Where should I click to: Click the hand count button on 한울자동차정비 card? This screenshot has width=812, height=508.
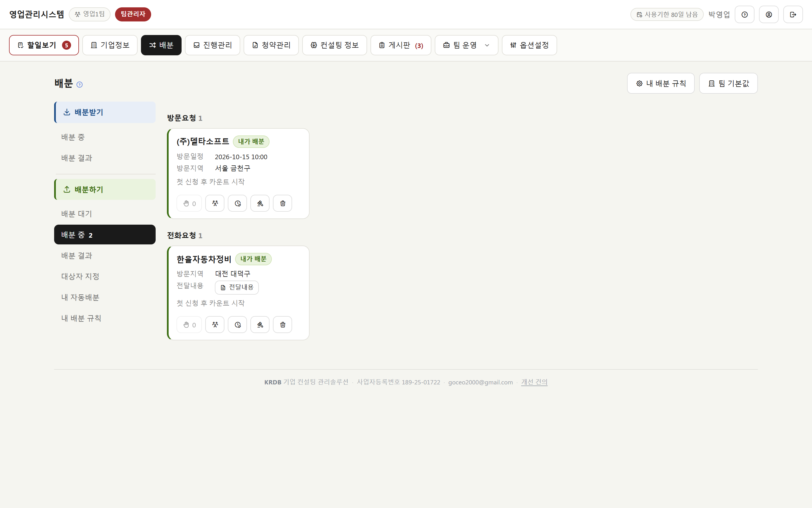point(189,325)
